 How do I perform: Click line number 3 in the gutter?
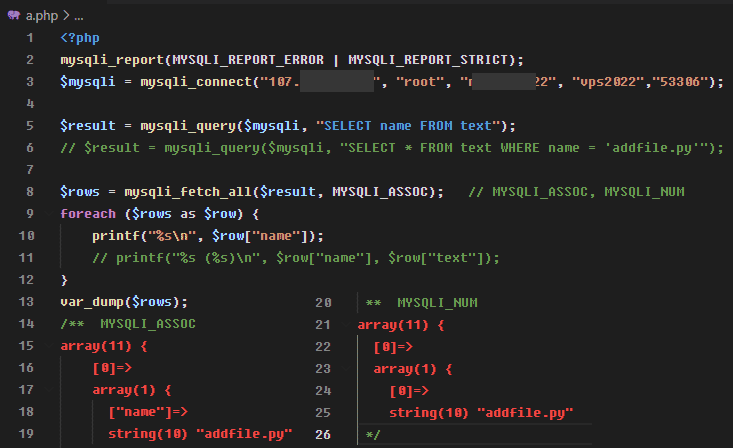coord(30,82)
